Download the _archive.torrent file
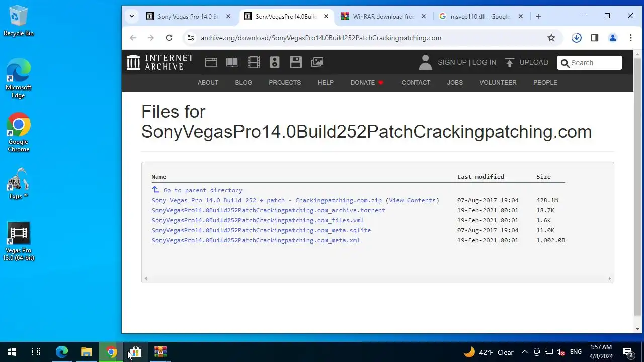644x362 pixels. tap(268, 210)
